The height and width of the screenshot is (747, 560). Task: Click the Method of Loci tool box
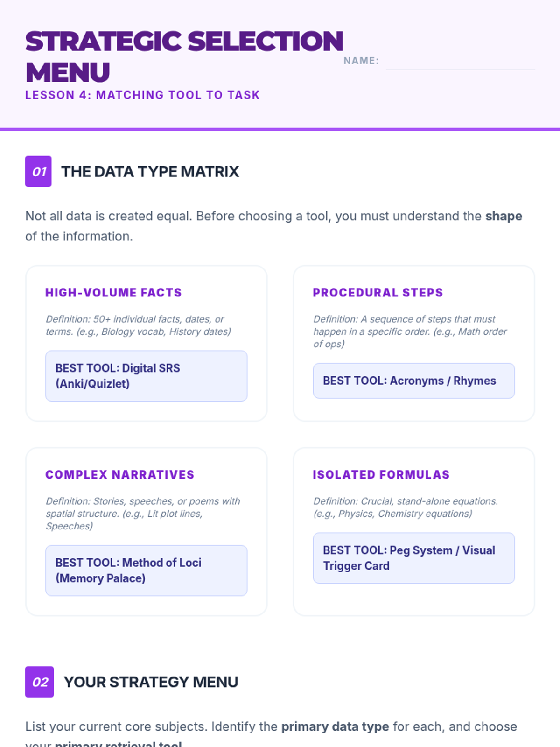point(147,571)
